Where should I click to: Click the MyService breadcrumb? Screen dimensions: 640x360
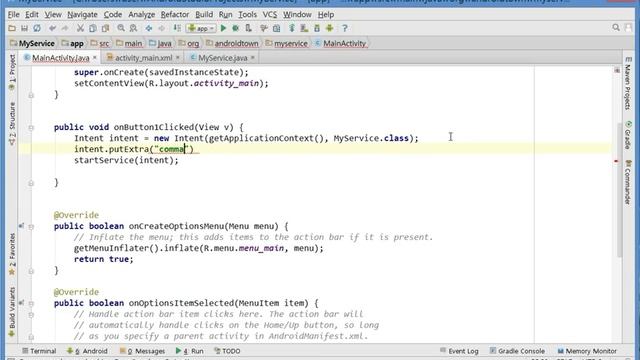pos(32,43)
